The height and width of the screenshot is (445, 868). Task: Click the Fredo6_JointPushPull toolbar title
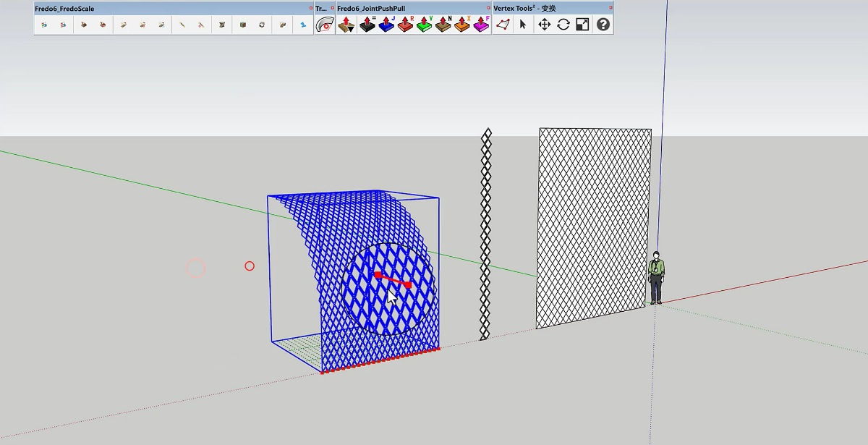pyautogui.click(x=370, y=8)
